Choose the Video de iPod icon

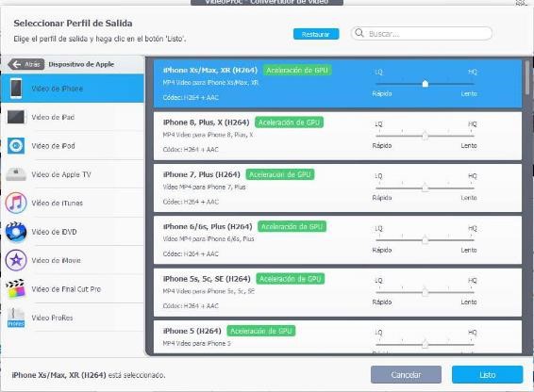(x=16, y=146)
